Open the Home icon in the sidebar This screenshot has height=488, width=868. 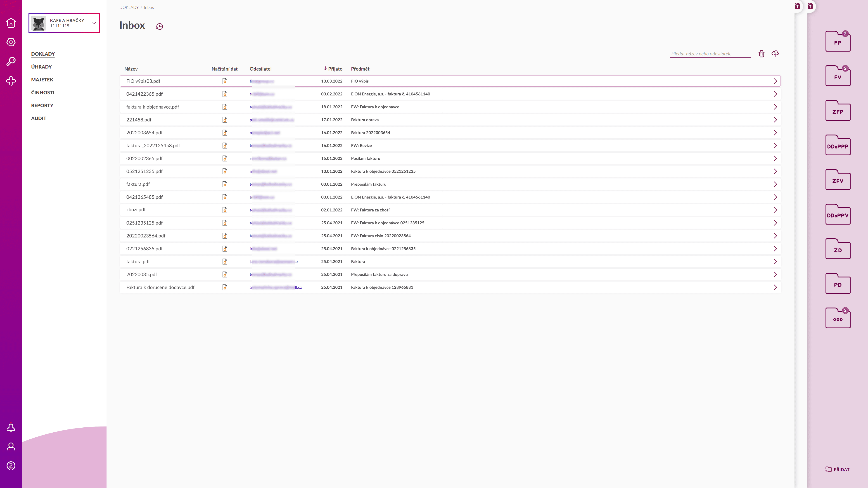click(x=11, y=23)
